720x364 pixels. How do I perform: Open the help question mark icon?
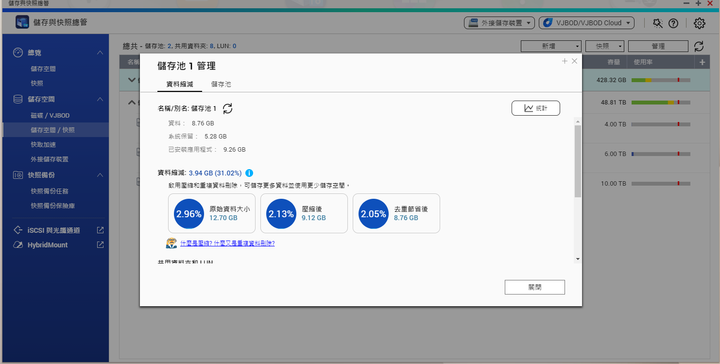(x=673, y=23)
